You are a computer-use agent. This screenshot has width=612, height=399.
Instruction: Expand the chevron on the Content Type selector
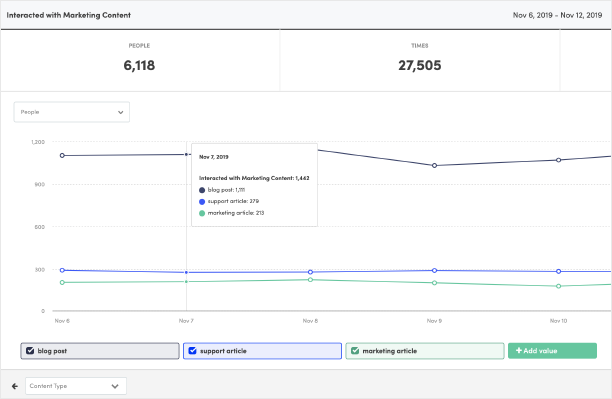[x=115, y=386]
